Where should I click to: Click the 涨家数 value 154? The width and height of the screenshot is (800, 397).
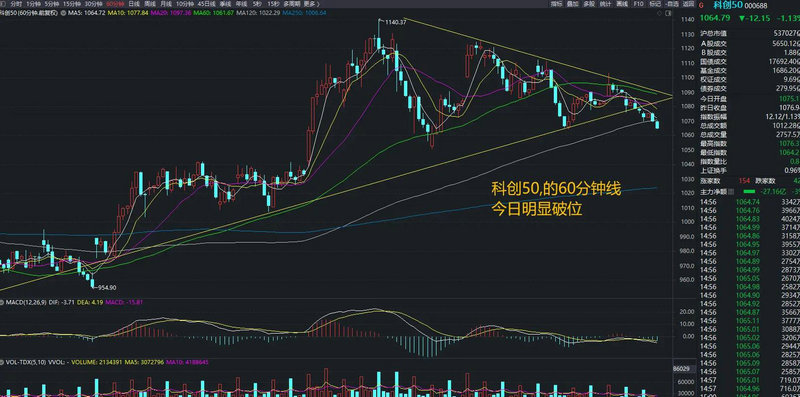coord(744,181)
